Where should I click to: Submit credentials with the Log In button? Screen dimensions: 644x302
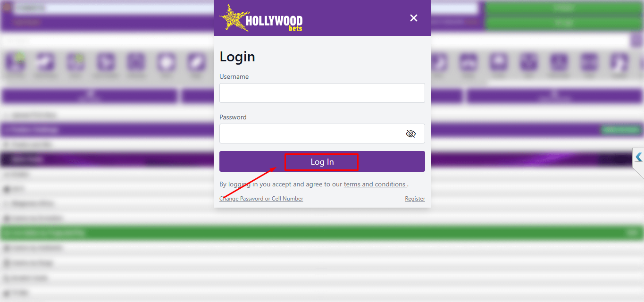tap(322, 161)
